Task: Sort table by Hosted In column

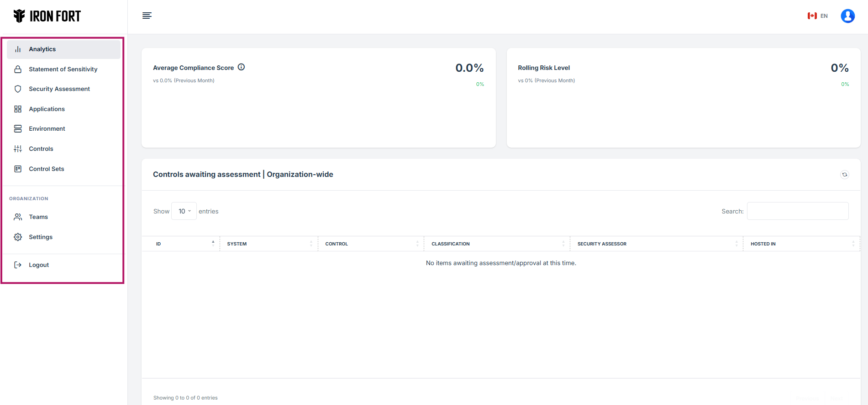Action: click(801, 244)
